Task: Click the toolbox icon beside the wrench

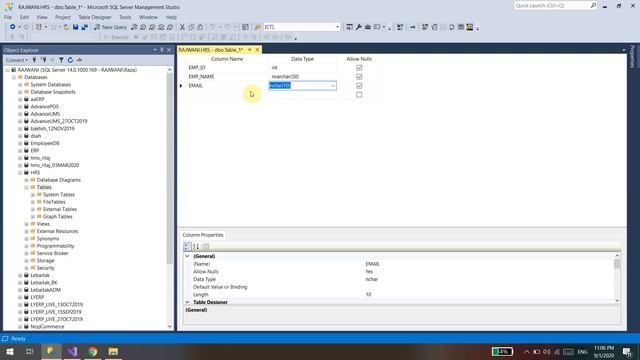Action: point(367,27)
